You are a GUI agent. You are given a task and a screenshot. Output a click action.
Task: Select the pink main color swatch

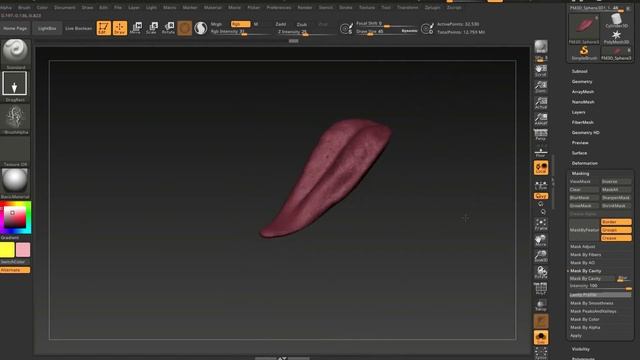click(23, 250)
